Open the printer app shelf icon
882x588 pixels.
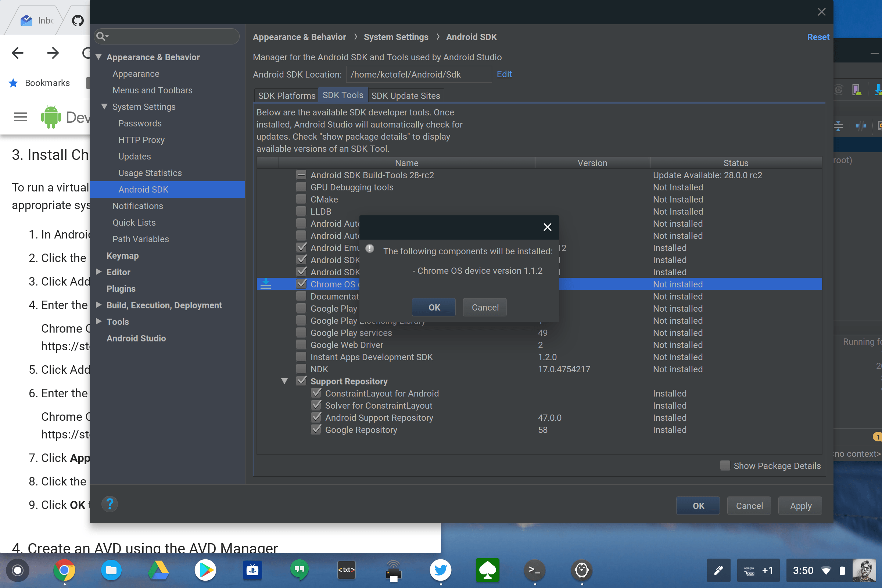[393, 571]
